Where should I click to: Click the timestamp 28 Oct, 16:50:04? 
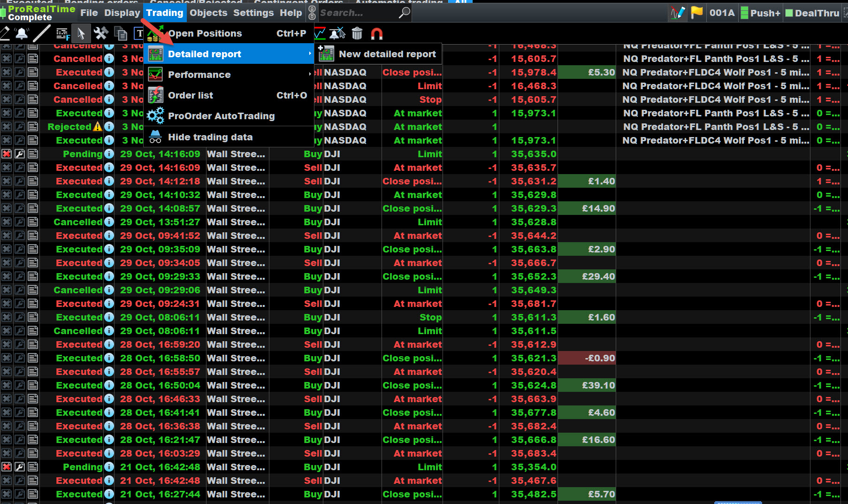pos(160,385)
